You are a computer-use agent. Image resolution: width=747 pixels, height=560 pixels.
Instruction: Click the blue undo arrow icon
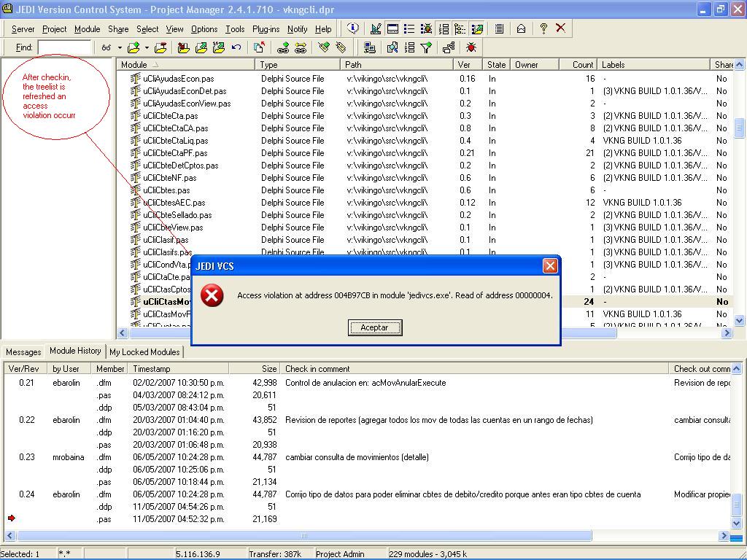click(236, 47)
